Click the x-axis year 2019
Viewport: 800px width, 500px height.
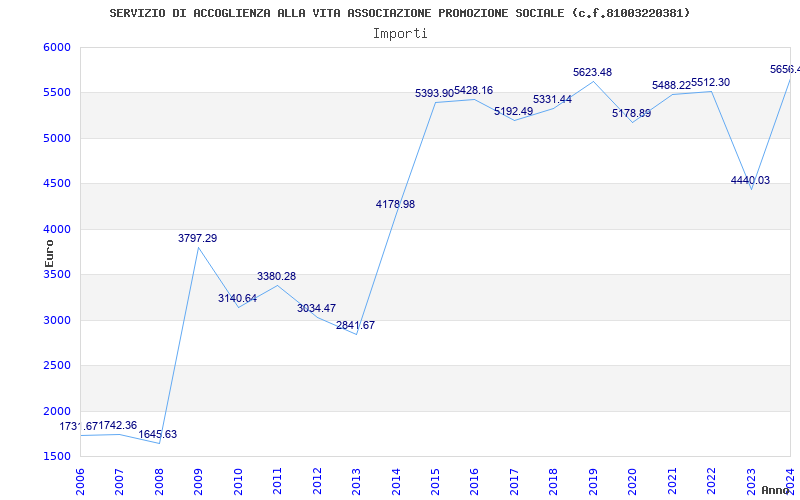(x=593, y=482)
